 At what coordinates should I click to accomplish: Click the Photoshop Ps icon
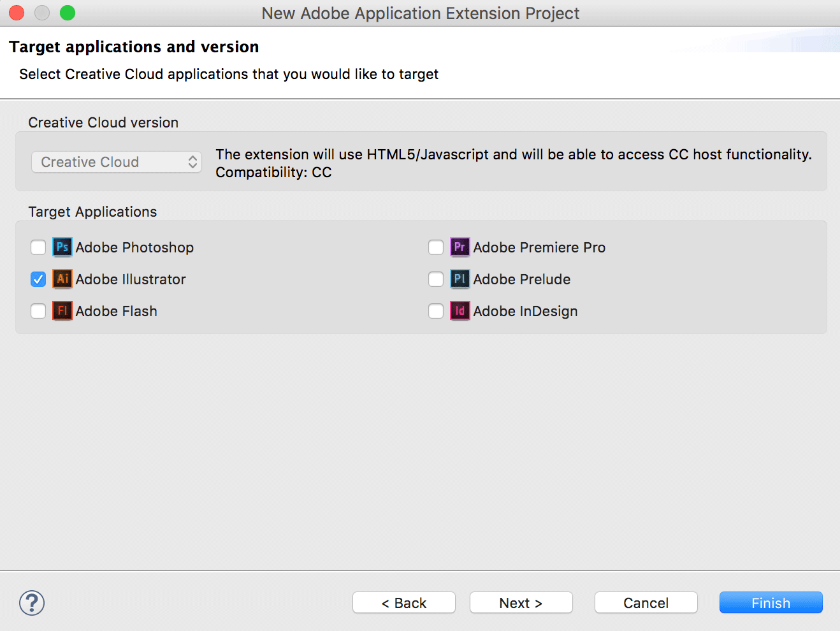coord(62,247)
